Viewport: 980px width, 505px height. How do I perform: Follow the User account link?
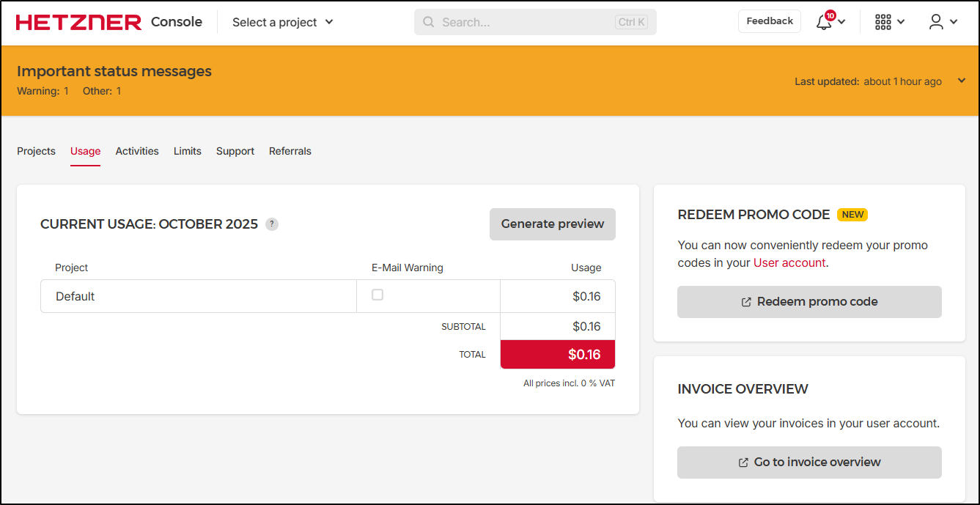click(789, 262)
